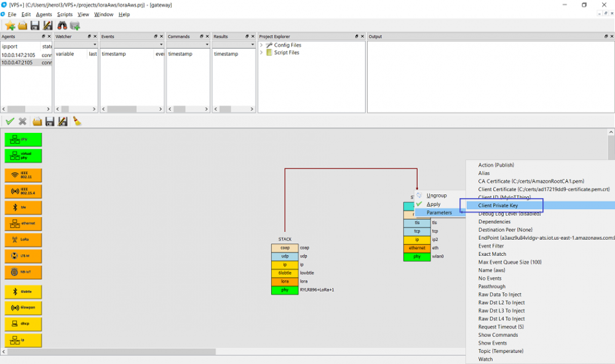The image size is (615, 364).
Task: Select agent 10.0.0.47:2105 row
Action: point(26,63)
